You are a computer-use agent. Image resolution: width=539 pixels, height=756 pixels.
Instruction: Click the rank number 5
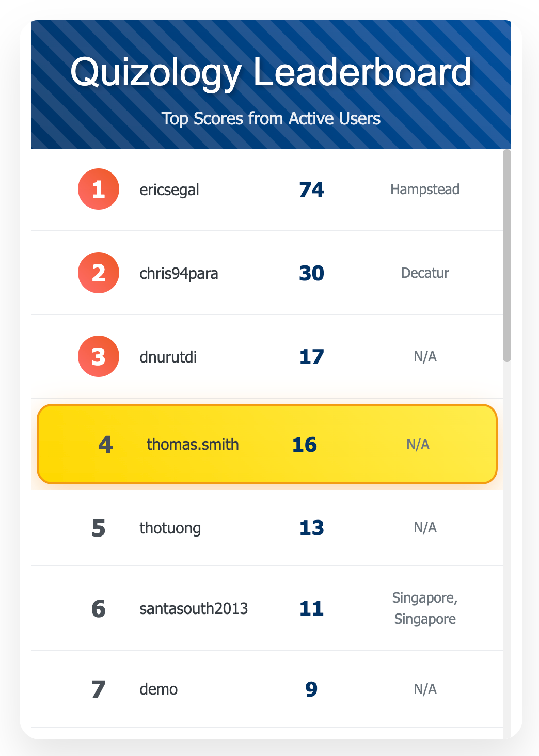point(99,528)
